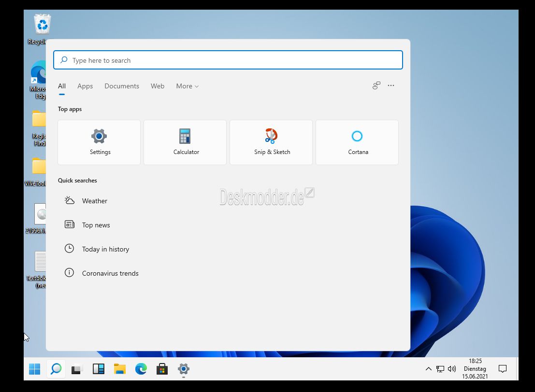The width and height of the screenshot is (535, 392).
Task: Click the Settings gear on the taskbar
Action: coord(184,369)
